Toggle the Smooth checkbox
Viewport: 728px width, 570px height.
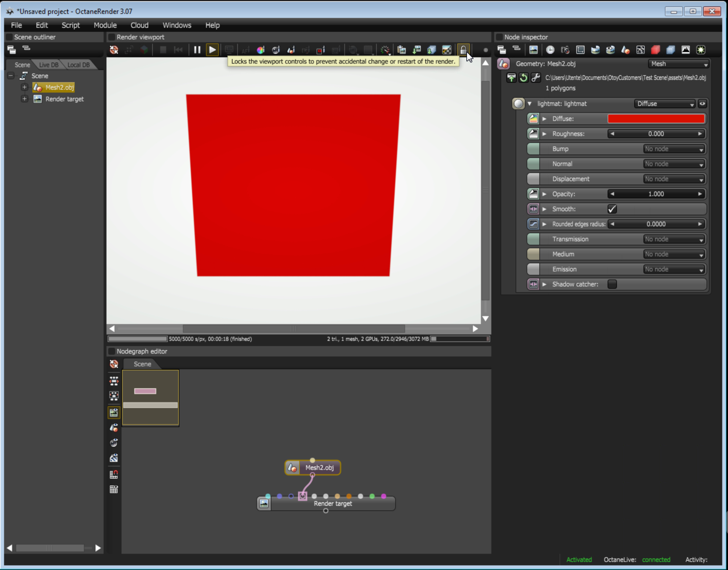(x=612, y=209)
